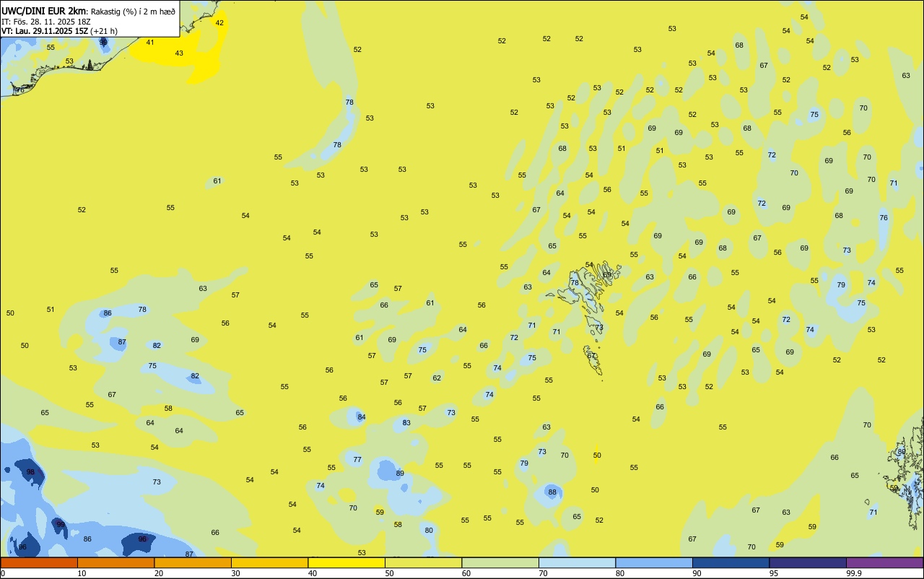The height and width of the screenshot is (579, 924).
Task: Click the map value "88"
Action: pos(552,492)
